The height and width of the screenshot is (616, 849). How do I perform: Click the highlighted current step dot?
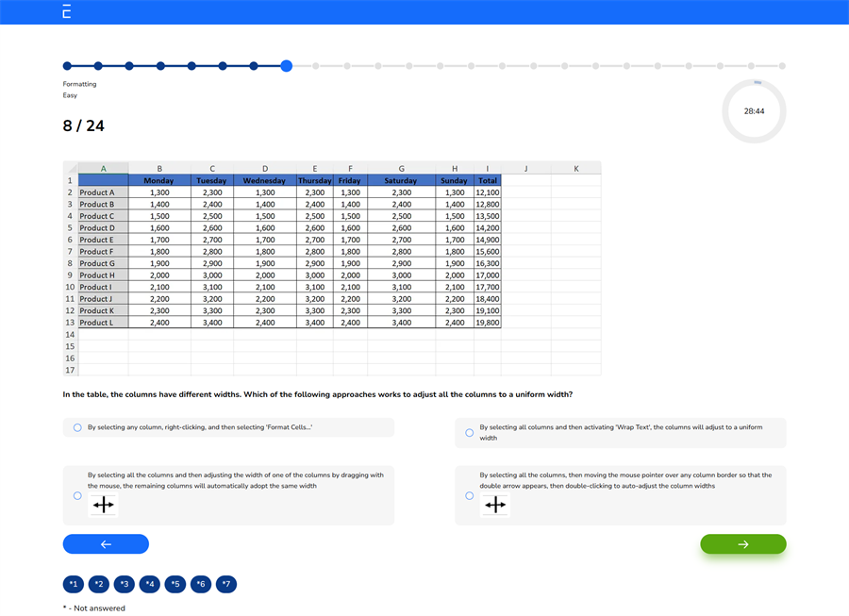coord(285,66)
